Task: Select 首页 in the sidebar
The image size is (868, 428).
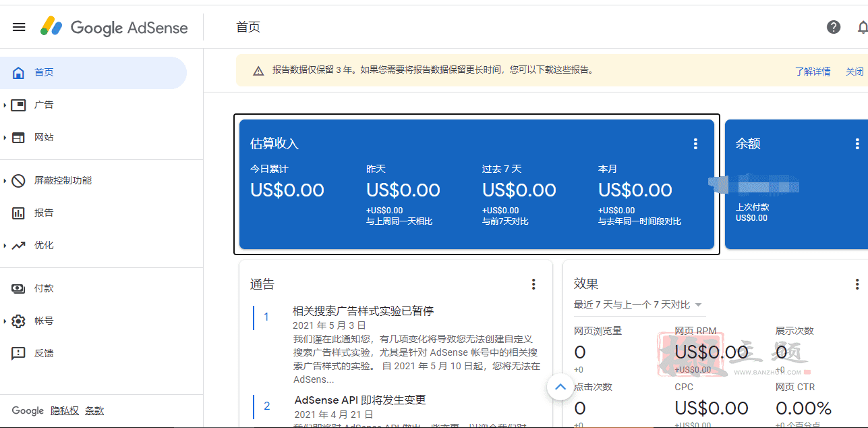Action: pos(93,72)
